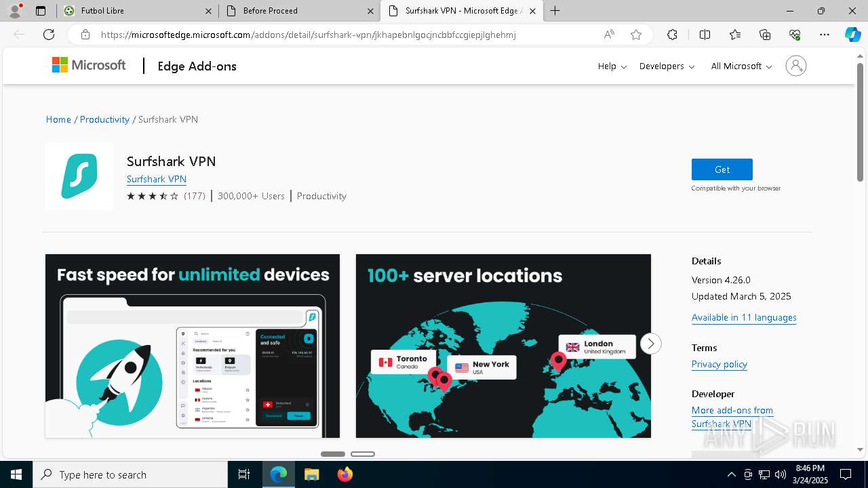The width and height of the screenshot is (868, 488).
Task: Advance screenshots with next arrow
Action: [650, 344]
